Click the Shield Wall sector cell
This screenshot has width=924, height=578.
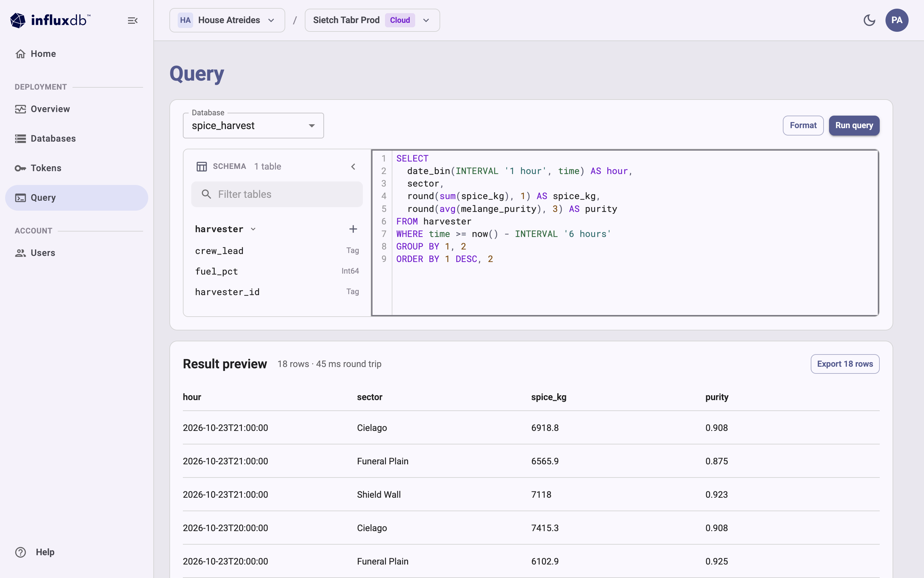379,494
